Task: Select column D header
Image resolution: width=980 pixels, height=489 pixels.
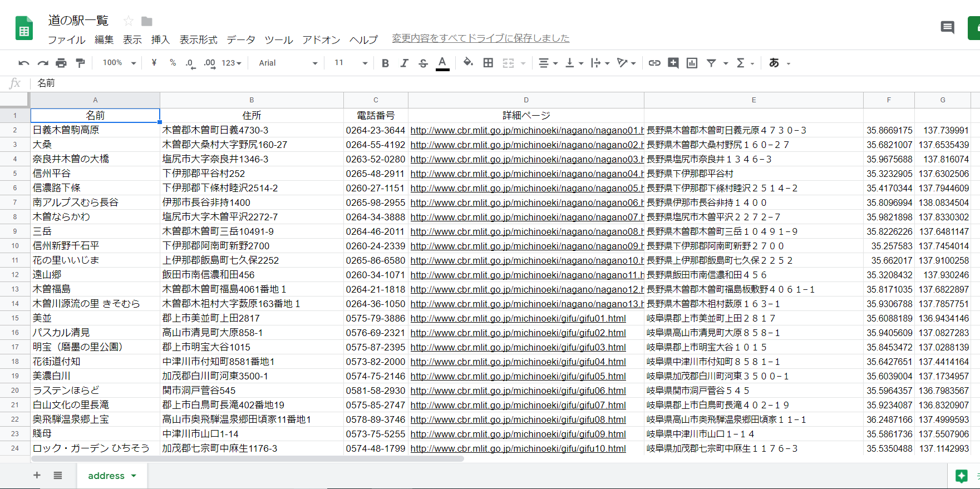Action: pos(526,100)
